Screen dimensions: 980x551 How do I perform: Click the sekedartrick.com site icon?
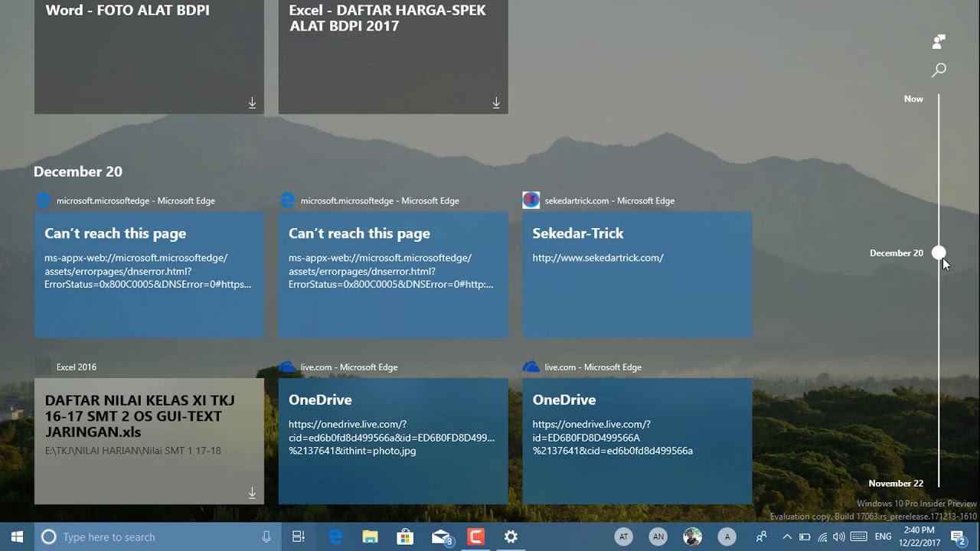pos(531,201)
